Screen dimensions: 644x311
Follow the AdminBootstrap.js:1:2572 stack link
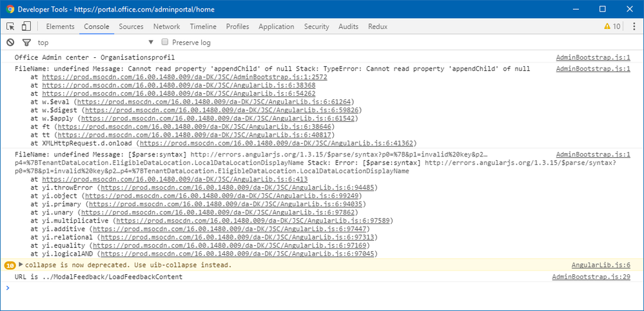point(184,77)
